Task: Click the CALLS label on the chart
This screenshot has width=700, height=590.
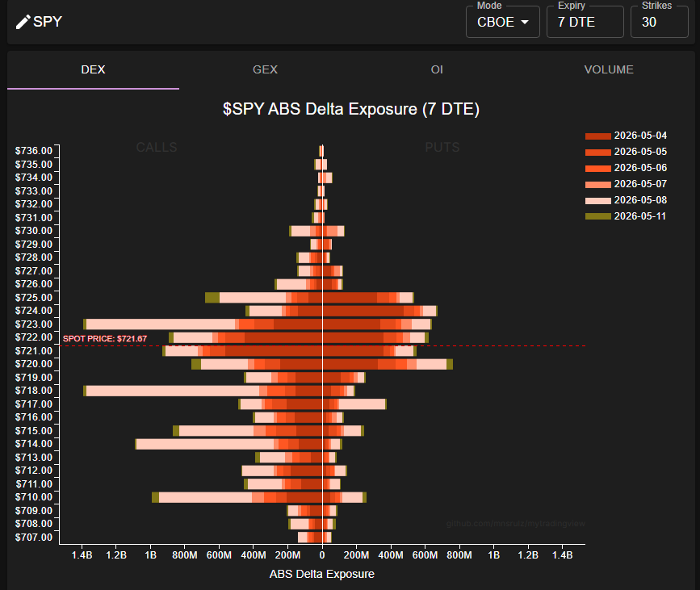Action: coord(157,147)
